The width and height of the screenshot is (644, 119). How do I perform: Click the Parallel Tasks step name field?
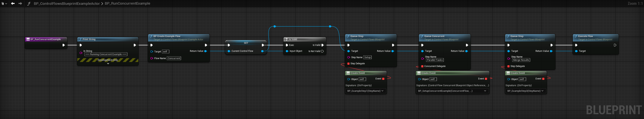click(435, 60)
